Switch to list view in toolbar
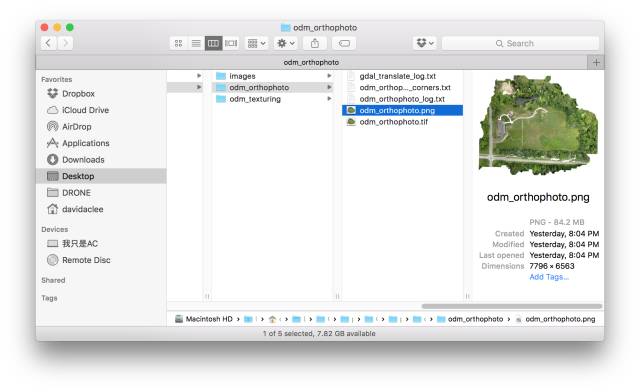 196,43
